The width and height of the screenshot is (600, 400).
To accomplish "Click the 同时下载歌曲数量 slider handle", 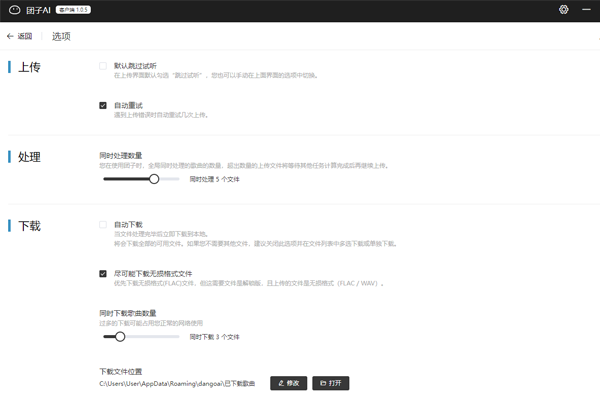I will click(x=120, y=337).
